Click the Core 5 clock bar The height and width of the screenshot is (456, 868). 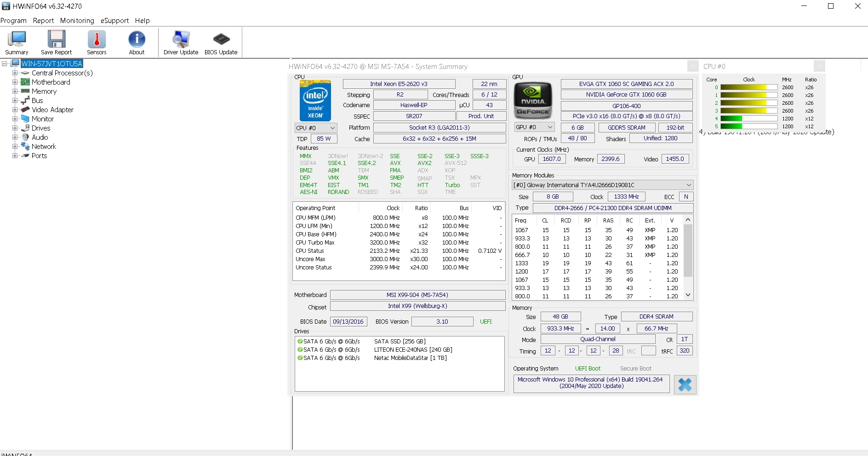(749, 126)
